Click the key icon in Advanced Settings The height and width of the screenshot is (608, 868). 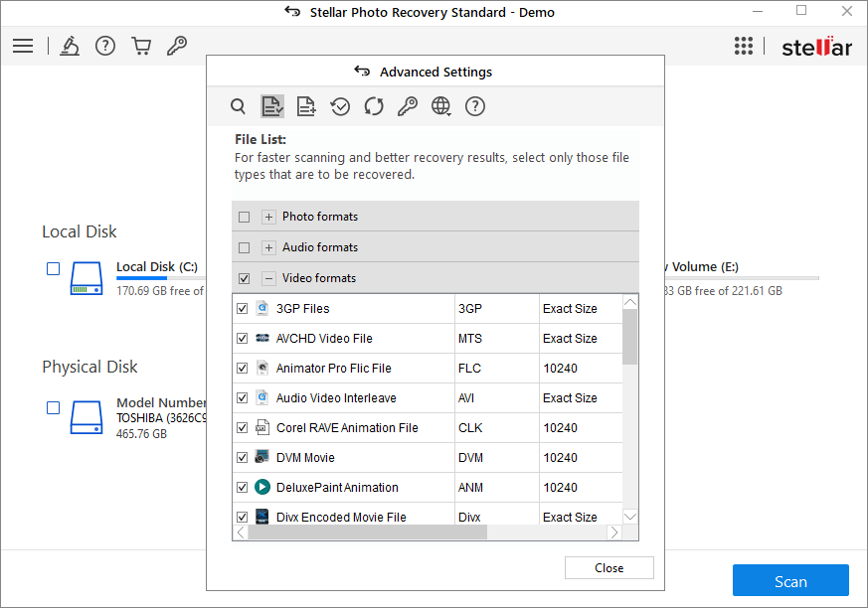(408, 106)
